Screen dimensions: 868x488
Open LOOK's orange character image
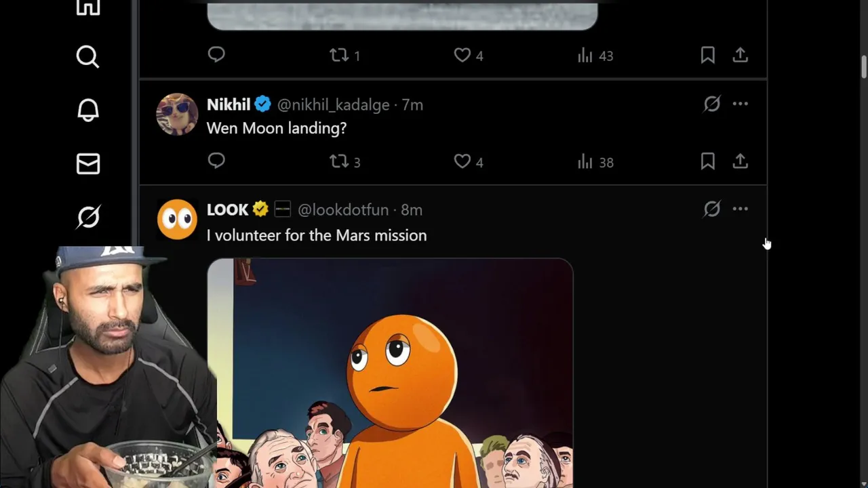(390, 373)
